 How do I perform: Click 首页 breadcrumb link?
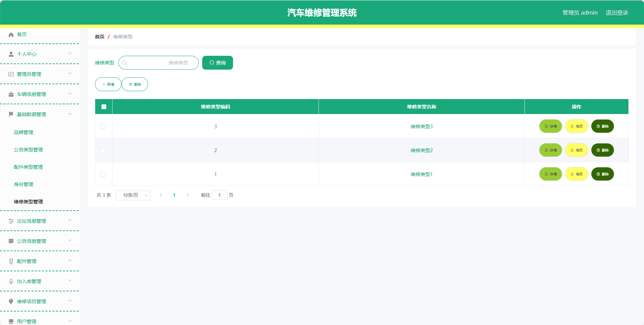pyautogui.click(x=100, y=37)
